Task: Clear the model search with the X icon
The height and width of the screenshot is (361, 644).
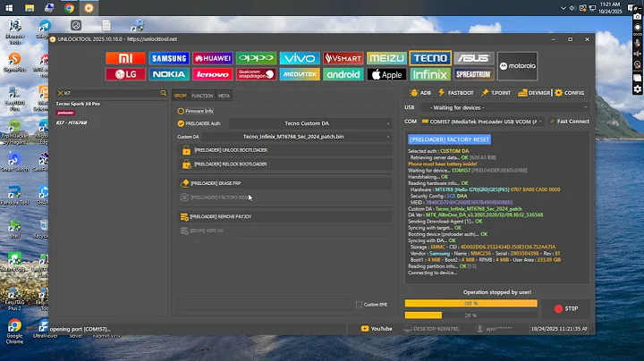Action: pos(60,93)
